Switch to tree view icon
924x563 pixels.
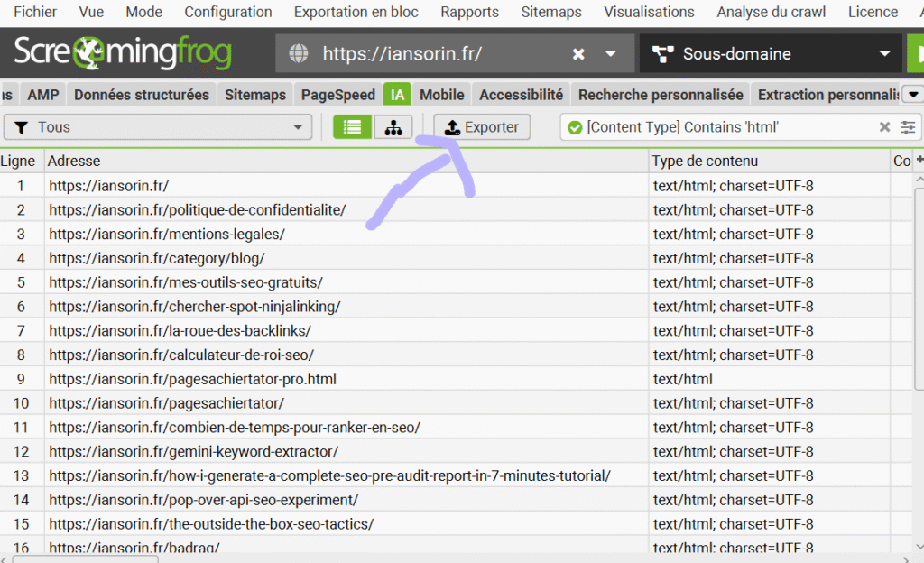393,127
